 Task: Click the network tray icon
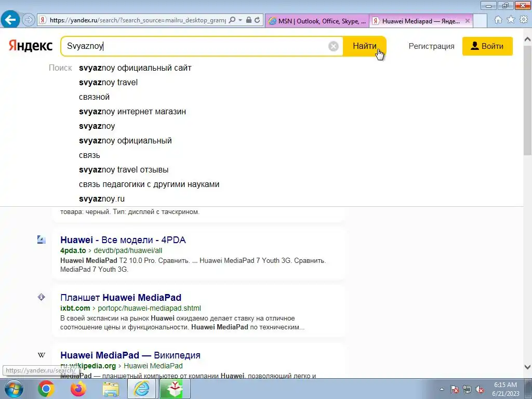tap(467, 389)
